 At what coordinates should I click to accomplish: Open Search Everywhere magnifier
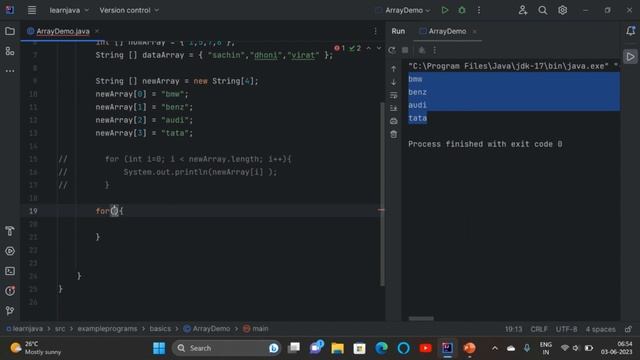pos(542,10)
